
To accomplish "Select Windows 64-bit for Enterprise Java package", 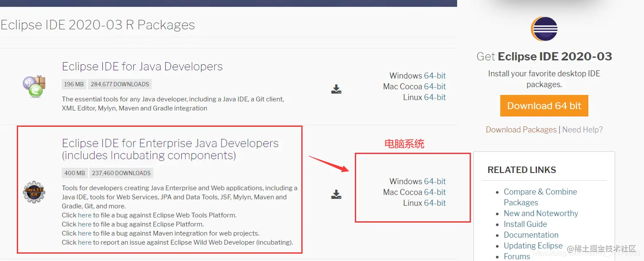I will click(435, 181).
